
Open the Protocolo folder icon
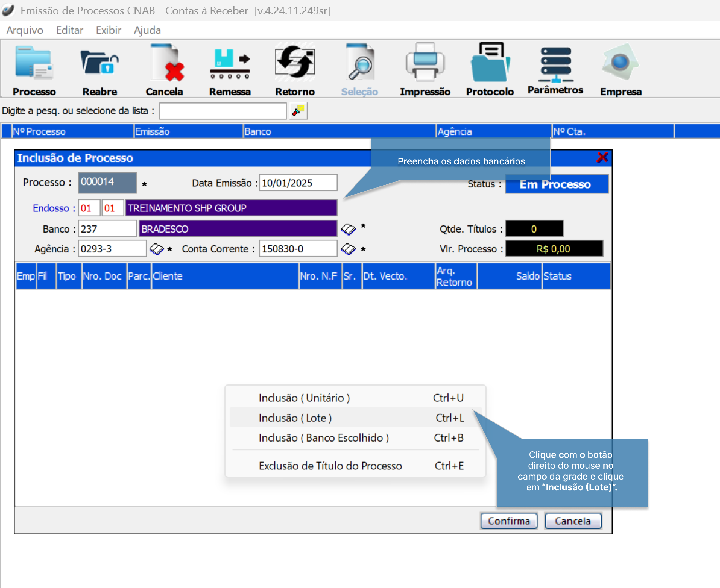coord(490,63)
